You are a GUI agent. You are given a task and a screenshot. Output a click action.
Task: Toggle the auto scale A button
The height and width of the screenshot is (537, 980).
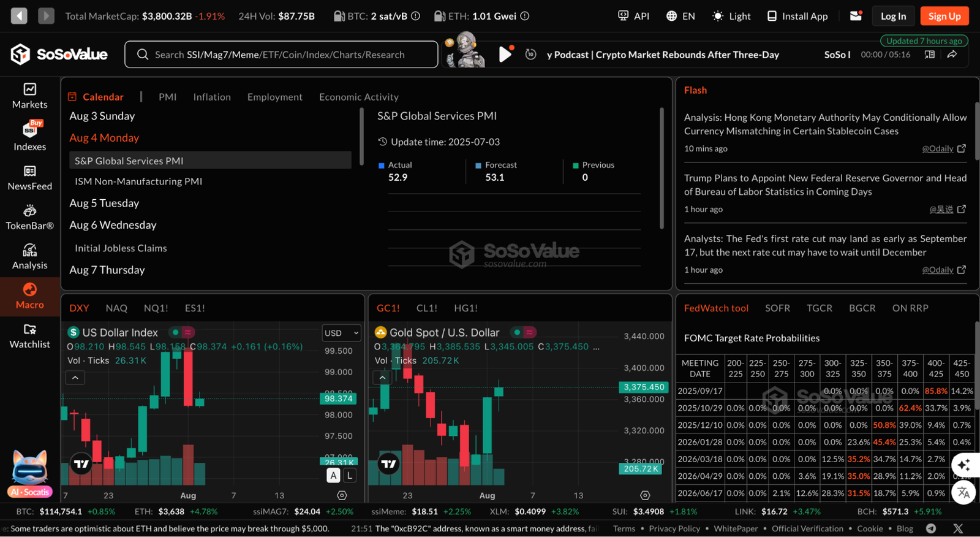coord(333,475)
